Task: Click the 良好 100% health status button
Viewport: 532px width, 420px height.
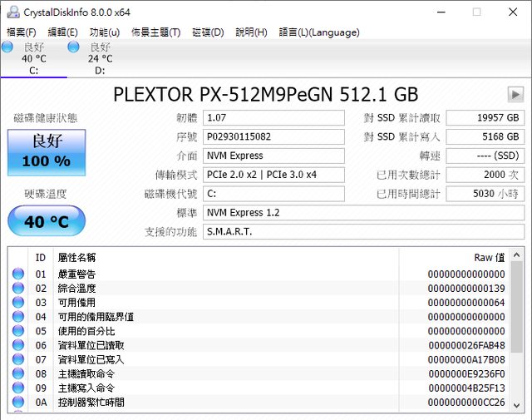Action: tap(46, 151)
